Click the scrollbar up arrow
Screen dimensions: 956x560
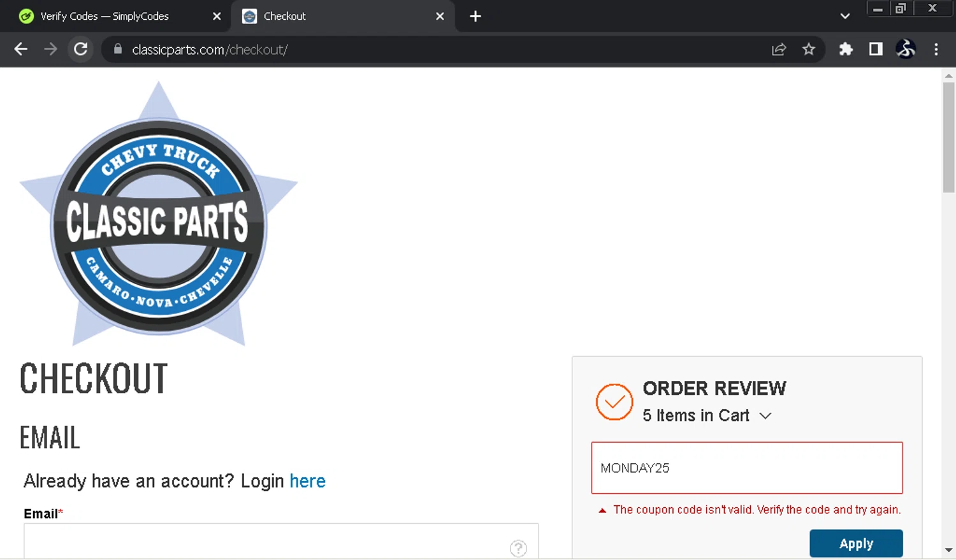948,75
